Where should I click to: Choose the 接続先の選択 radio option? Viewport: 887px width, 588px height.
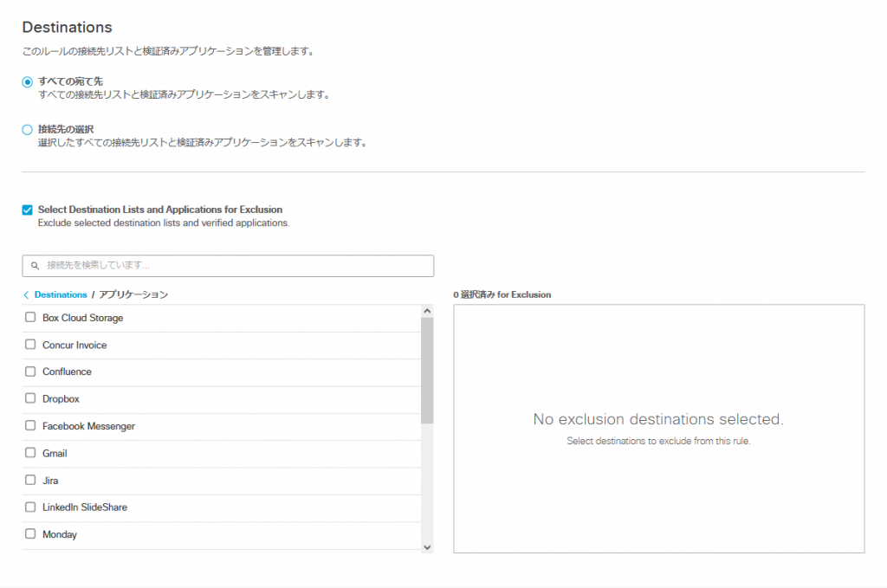tap(27, 130)
